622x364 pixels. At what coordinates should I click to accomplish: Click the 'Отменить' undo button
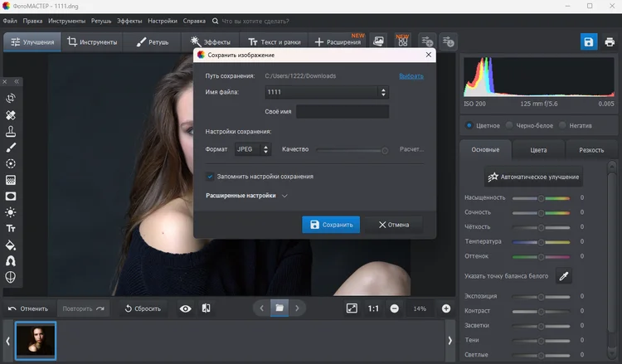coord(27,308)
